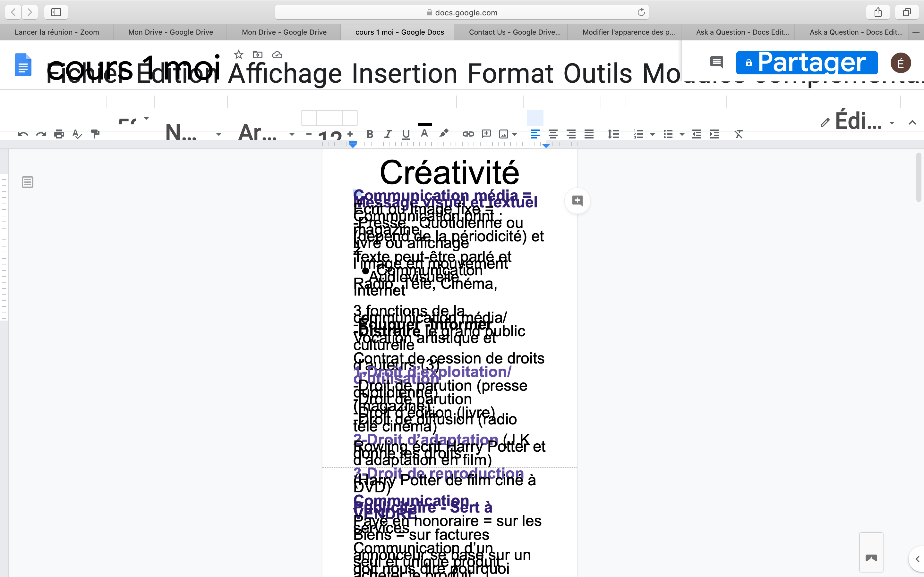Click the line spacing icon
924x577 pixels.
(x=613, y=134)
